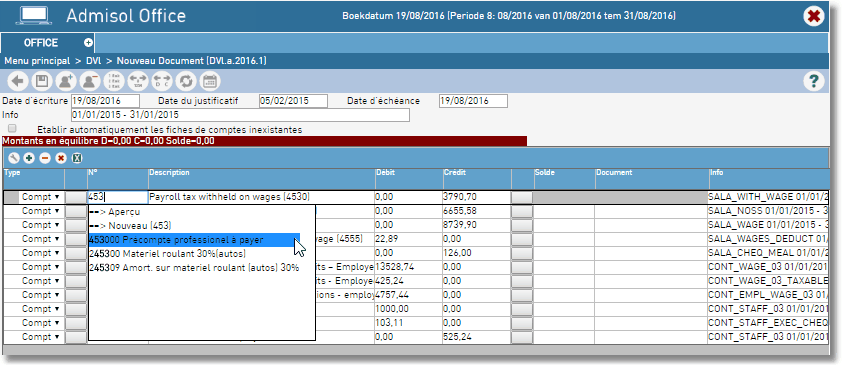Image resolution: width=842 pixels, height=367 pixels.
Task: Click the laptop logo next to Admisol Office
Action: [x=33, y=15]
